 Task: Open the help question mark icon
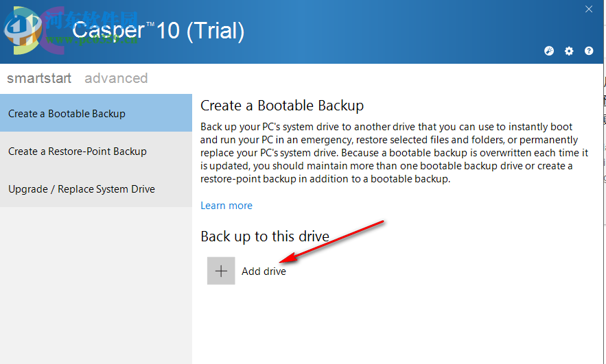[x=589, y=51]
